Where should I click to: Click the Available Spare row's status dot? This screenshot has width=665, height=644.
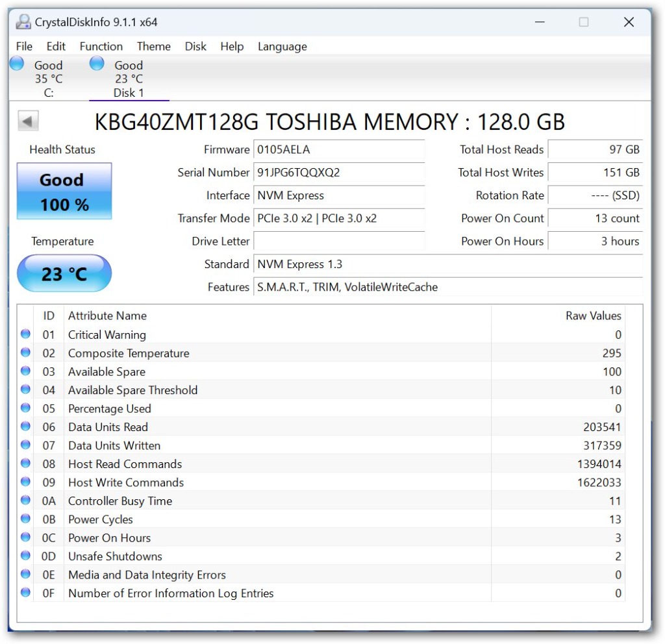pos(25,371)
